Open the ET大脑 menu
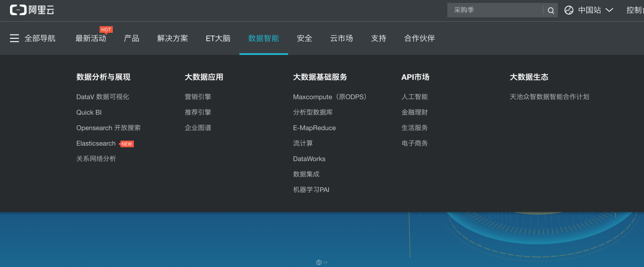644x267 pixels. click(218, 38)
